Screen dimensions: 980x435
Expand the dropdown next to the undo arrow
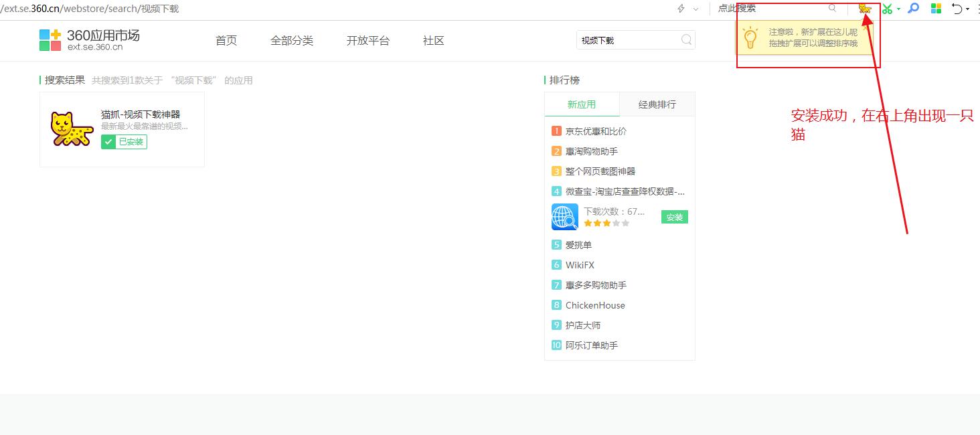coord(966,9)
